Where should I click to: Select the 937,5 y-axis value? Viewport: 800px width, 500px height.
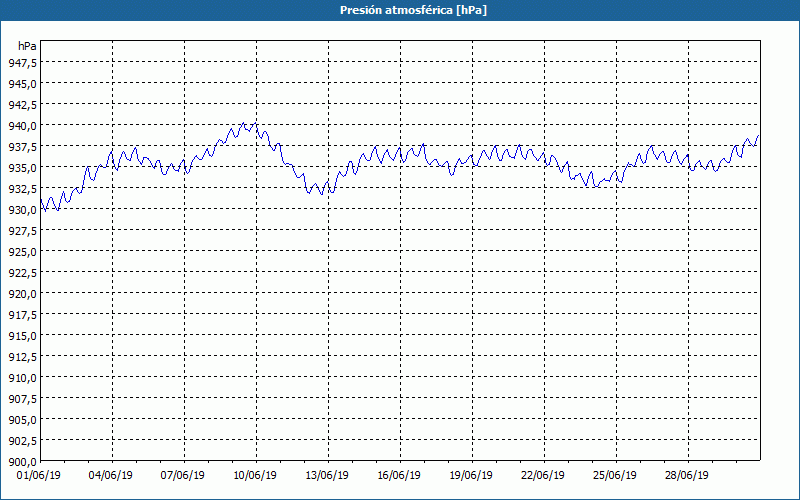click(x=22, y=146)
